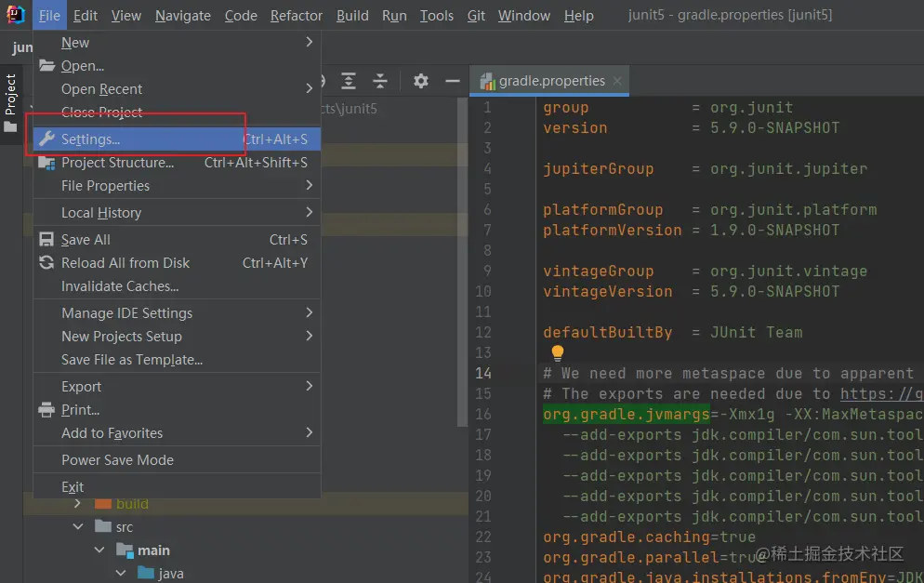
Task: Open the Code menu
Action: 241,15
